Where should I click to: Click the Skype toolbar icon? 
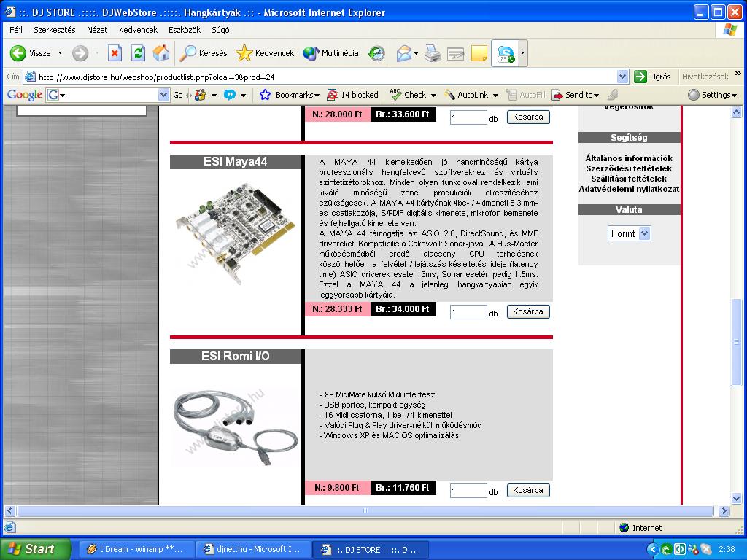click(x=506, y=53)
